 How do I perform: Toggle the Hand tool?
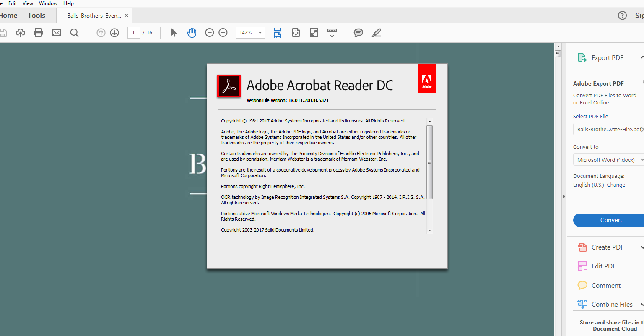[x=192, y=32]
